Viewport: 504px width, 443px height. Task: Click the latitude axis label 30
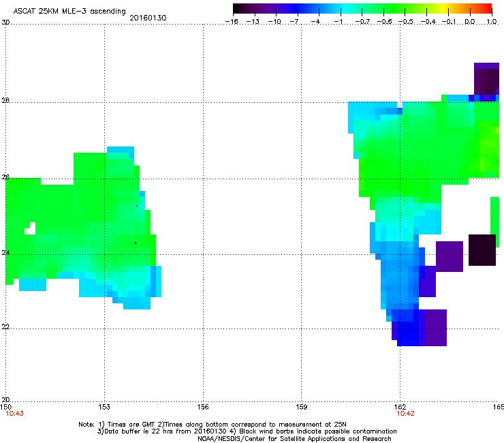(x=5, y=22)
